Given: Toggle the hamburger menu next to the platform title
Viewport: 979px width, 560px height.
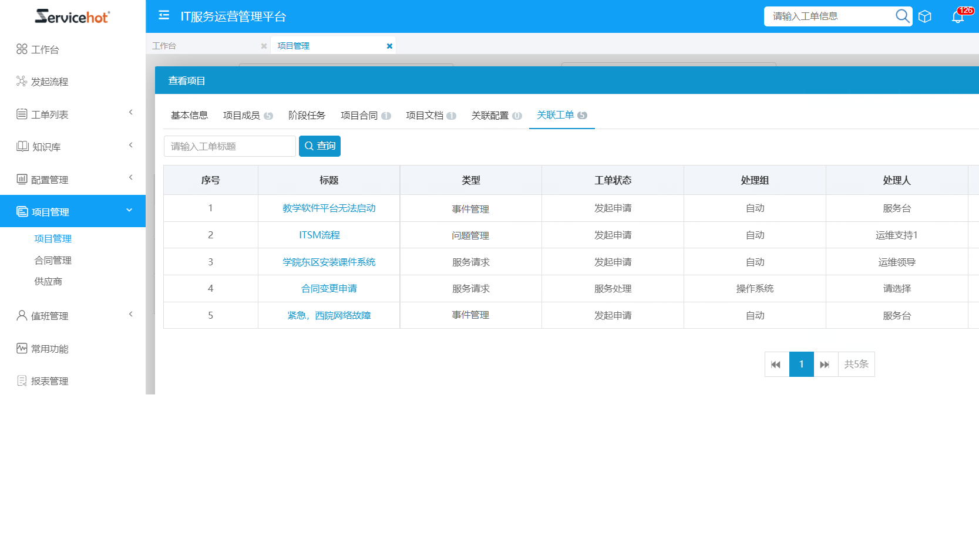Looking at the screenshot, I should point(164,15).
